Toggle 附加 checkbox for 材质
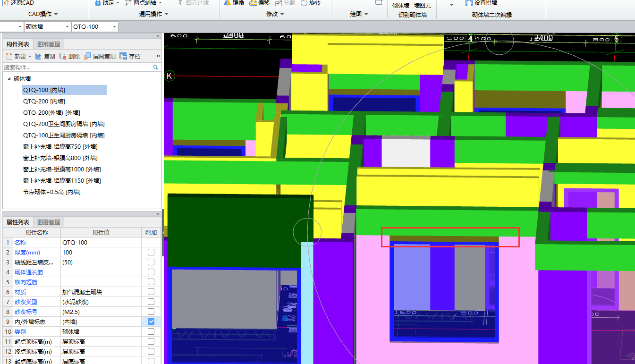 pyautogui.click(x=151, y=292)
